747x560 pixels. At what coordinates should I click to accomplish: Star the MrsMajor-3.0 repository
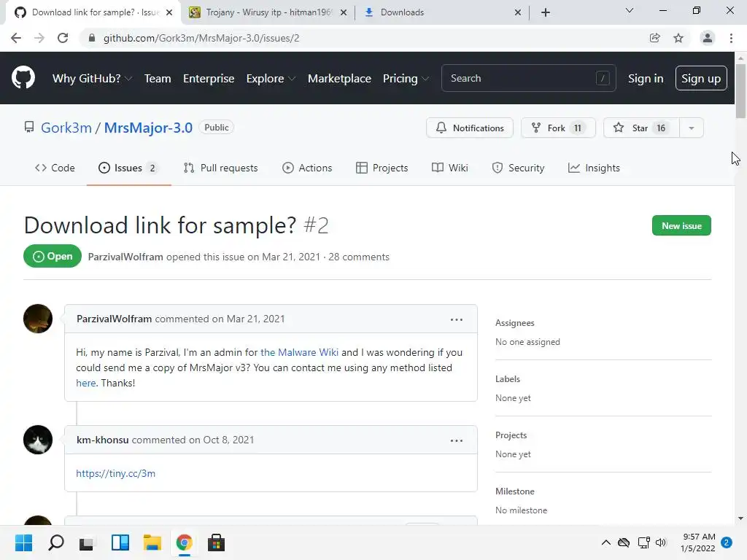[x=641, y=128]
